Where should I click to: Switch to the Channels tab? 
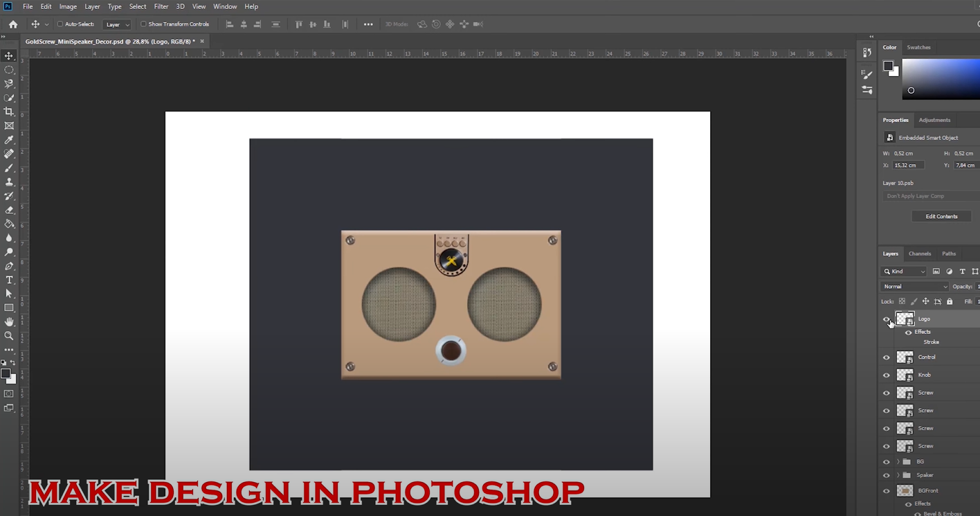tap(920, 253)
